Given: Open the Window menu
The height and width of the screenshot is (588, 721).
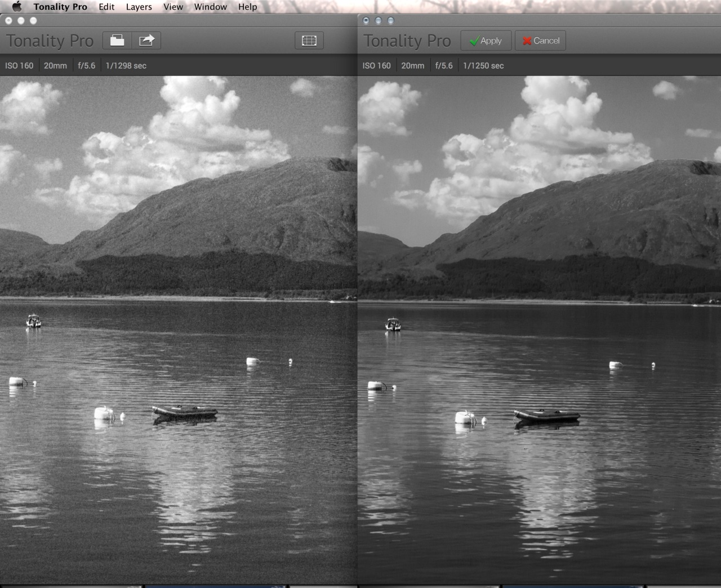Looking at the screenshot, I should tap(210, 7).
